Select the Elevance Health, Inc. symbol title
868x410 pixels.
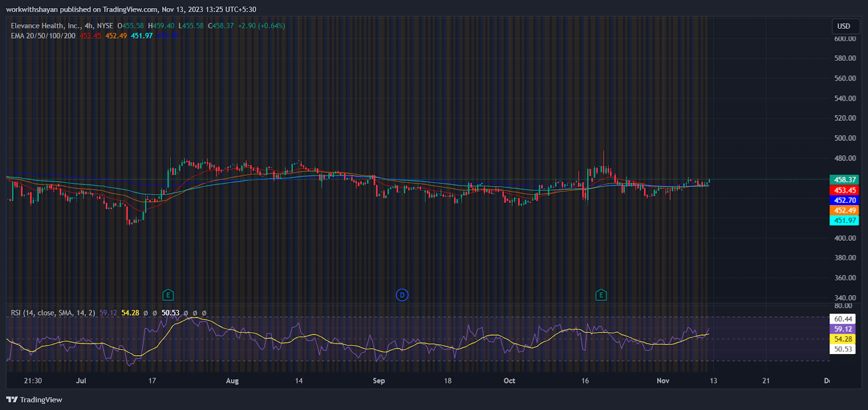click(x=46, y=25)
